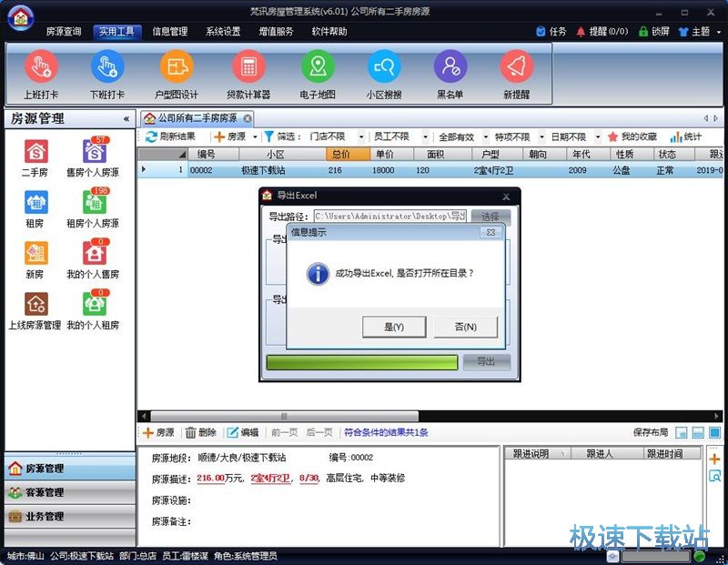Click the 导出路径 input field
Image resolution: width=728 pixels, height=565 pixels.
click(x=390, y=217)
